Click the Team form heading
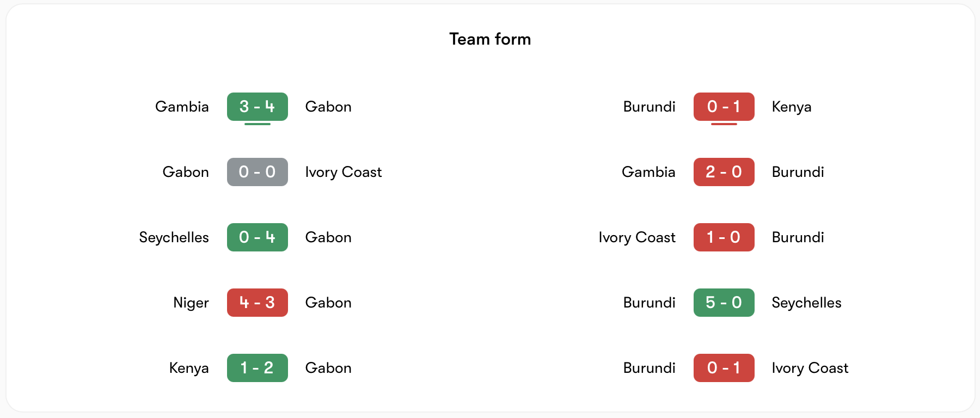 click(x=490, y=39)
